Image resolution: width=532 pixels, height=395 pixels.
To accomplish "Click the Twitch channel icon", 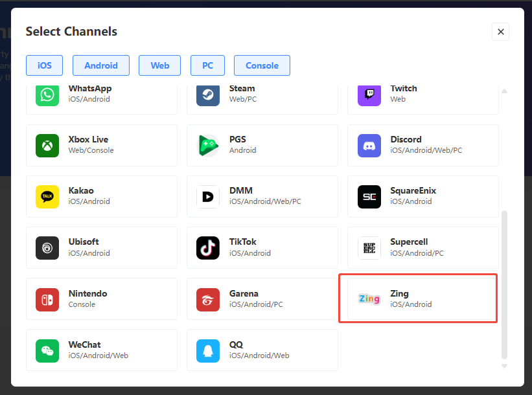I will (369, 95).
